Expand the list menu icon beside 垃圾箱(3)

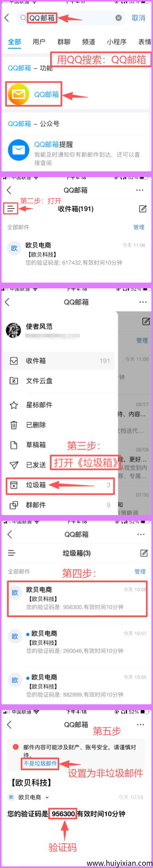[11, 552]
